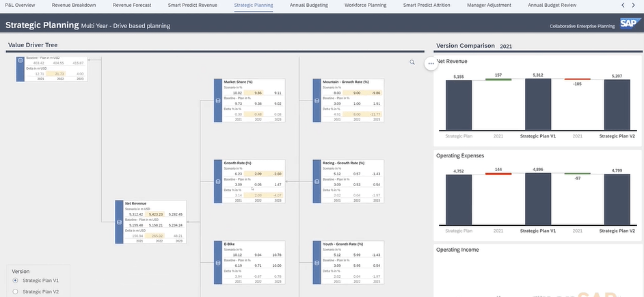Click the Growth Rate (%) node icon
The width and height of the screenshot is (644, 297).
pyautogui.click(x=219, y=182)
